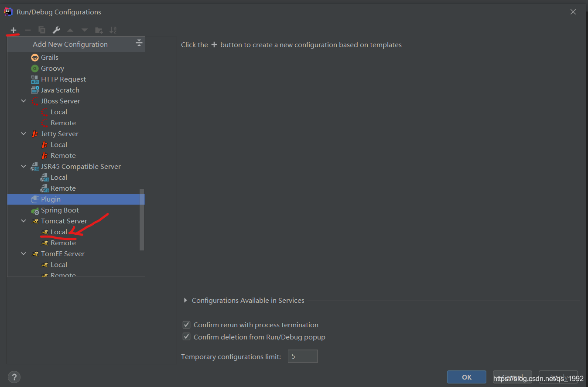Click the Remove Configuration minus icon
Screen dimensions: 588x387
28,30
